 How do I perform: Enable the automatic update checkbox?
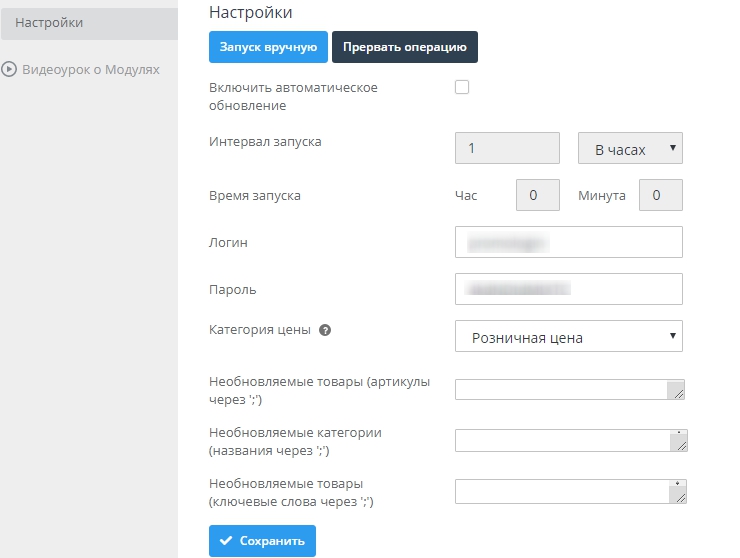[462, 87]
